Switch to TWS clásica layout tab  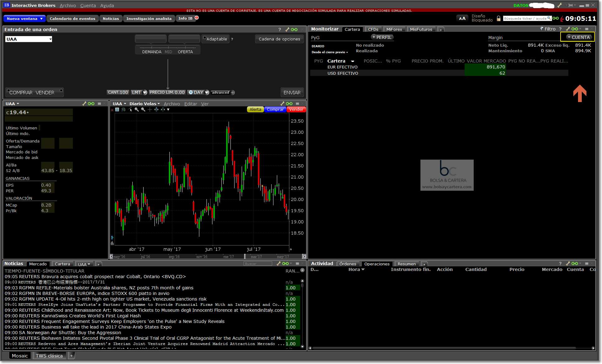[49, 356]
